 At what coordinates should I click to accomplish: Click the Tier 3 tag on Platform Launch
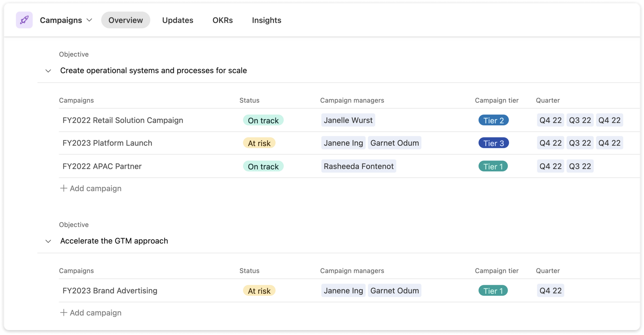tap(493, 143)
